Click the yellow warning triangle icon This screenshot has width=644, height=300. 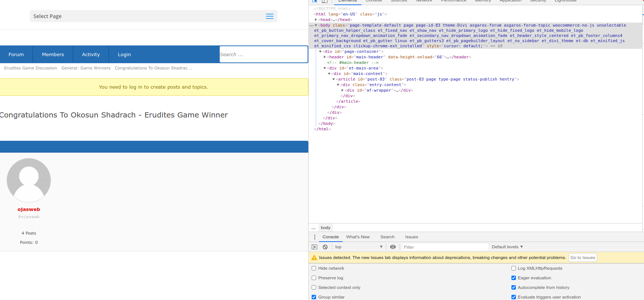(x=314, y=258)
